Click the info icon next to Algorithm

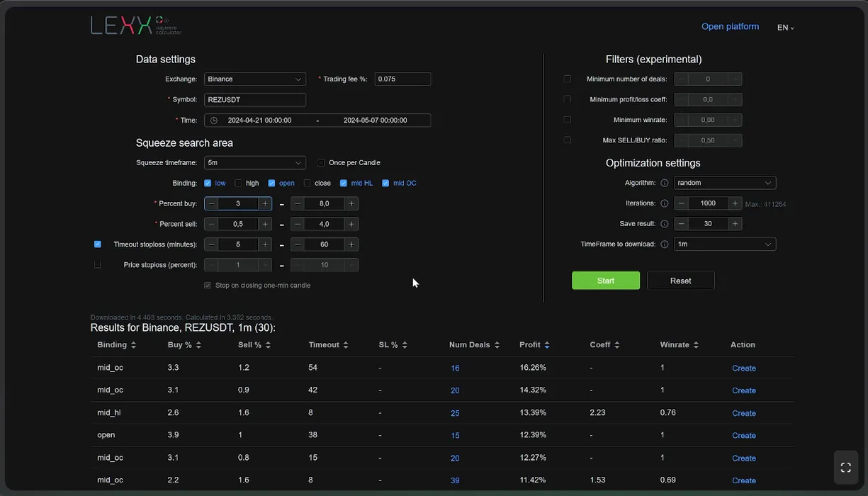[665, 183]
